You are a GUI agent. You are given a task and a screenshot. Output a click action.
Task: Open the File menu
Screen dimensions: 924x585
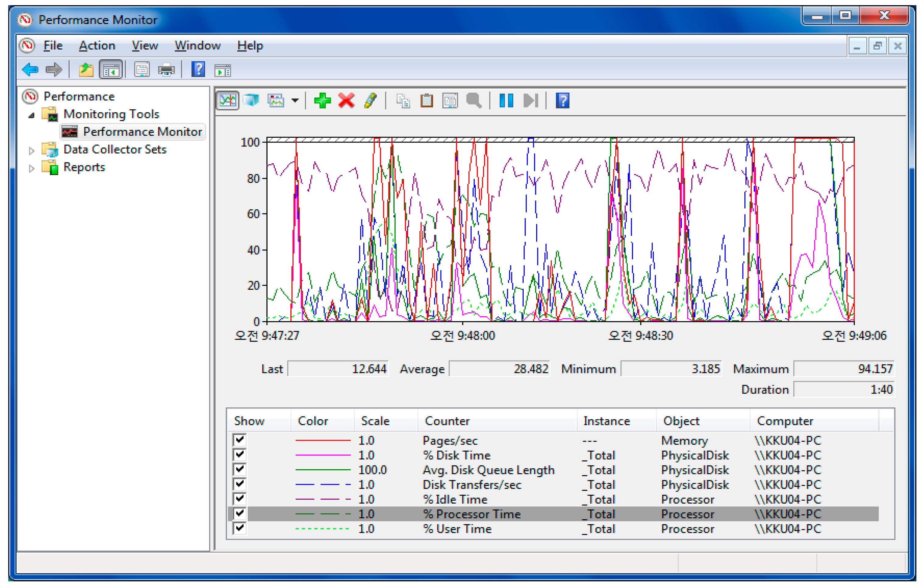pos(53,45)
